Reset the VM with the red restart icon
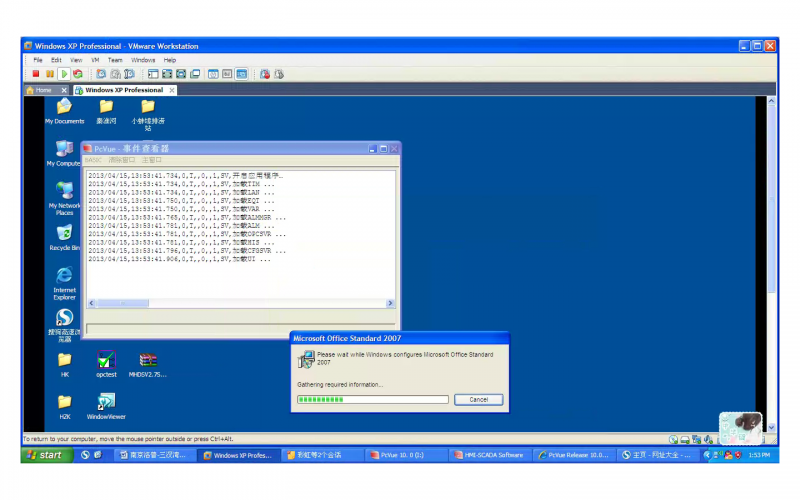The height and width of the screenshot is (500, 800). click(78, 74)
